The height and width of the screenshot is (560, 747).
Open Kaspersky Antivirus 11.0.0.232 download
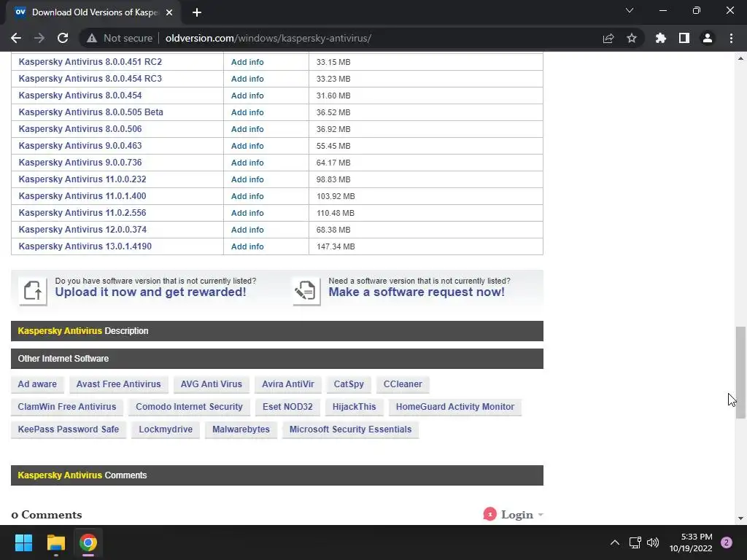[82, 179]
